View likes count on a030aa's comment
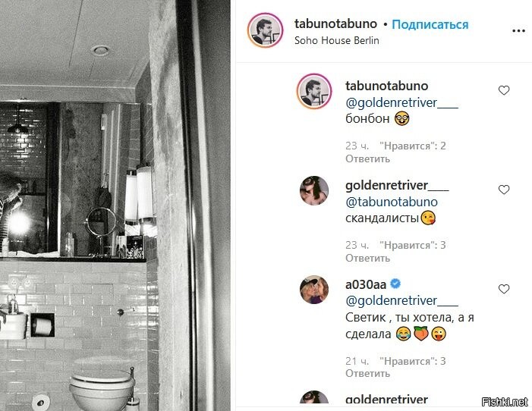This screenshot has height=411, width=532. tap(413, 361)
